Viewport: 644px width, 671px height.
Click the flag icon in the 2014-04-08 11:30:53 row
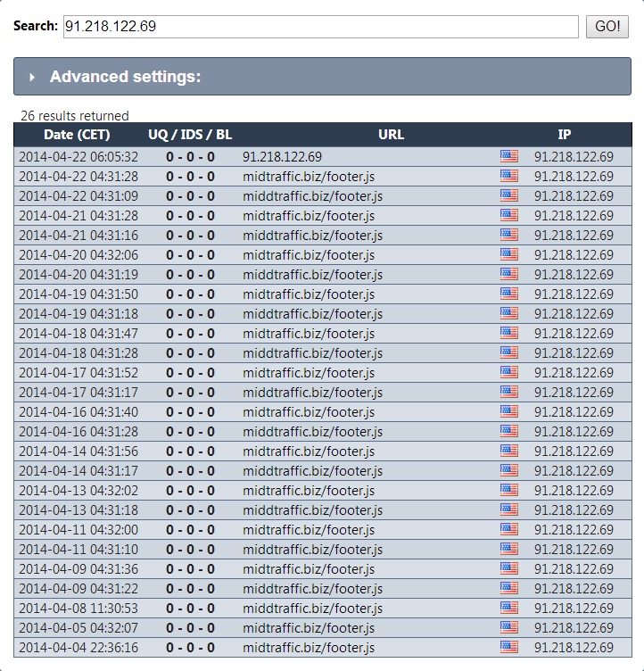[x=508, y=608]
